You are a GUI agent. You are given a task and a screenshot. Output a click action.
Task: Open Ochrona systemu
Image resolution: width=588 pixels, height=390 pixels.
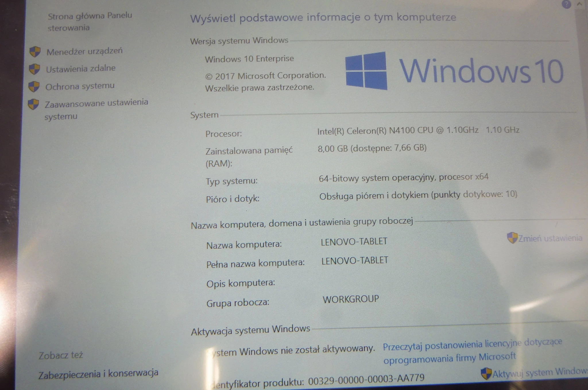(x=79, y=85)
